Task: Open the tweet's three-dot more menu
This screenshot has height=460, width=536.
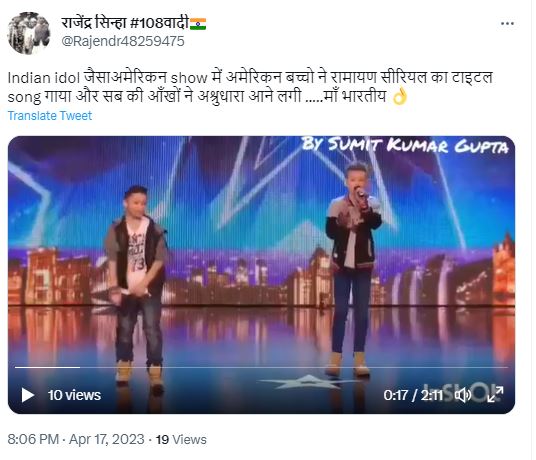Action: [x=507, y=24]
